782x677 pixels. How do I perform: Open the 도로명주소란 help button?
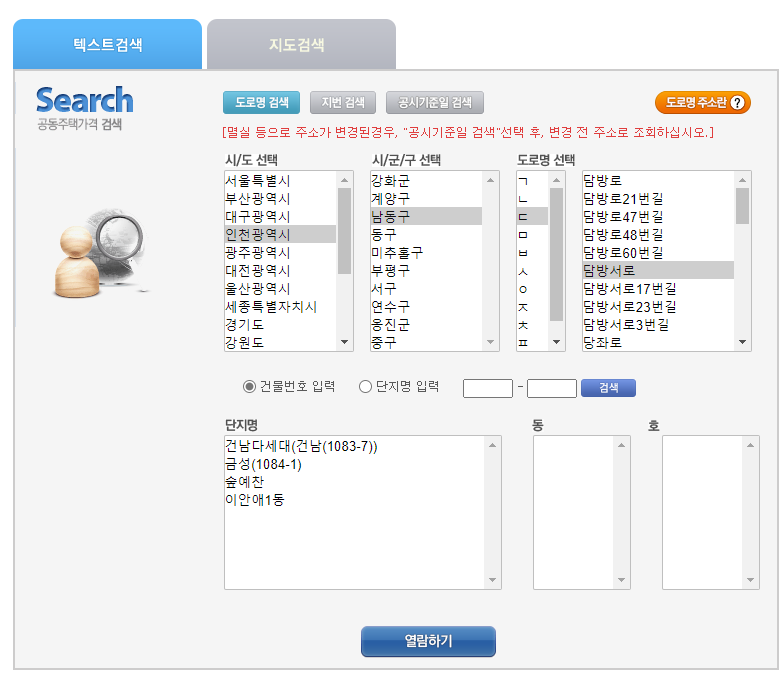click(702, 103)
